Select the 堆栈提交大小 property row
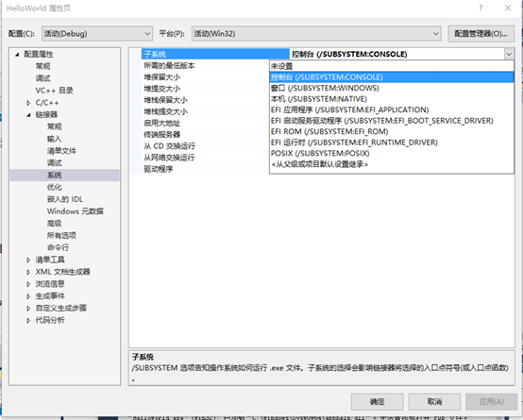This screenshot has width=523, height=420. (205, 111)
